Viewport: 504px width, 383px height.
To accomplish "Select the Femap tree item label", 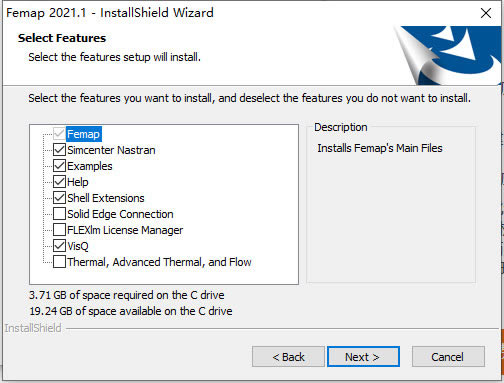I will [x=84, y=134].
